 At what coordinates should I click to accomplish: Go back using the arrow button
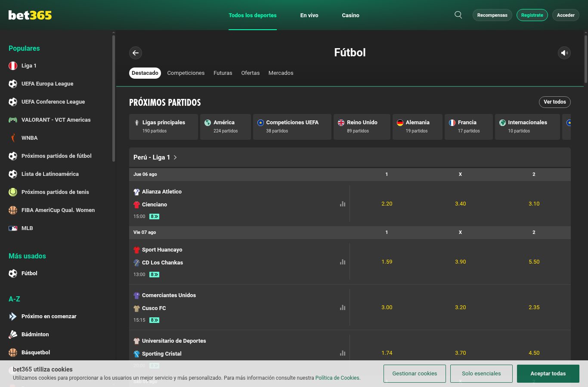tap(136, 53)
